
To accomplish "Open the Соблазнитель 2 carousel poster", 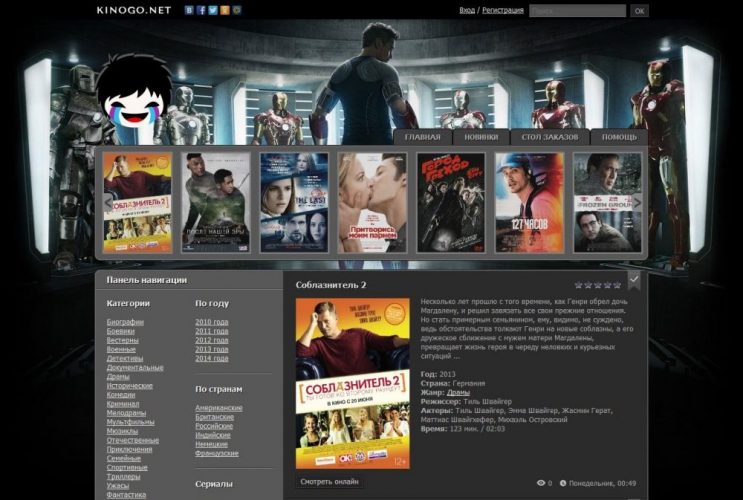I will click(137, 202).
